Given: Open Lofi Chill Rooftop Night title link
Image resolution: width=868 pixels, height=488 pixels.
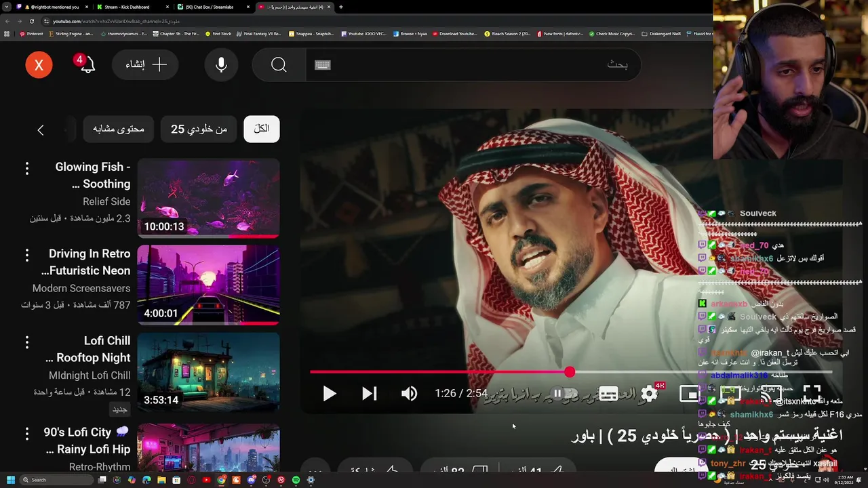Looking at the screenshot, I should [x=88, y=349].
